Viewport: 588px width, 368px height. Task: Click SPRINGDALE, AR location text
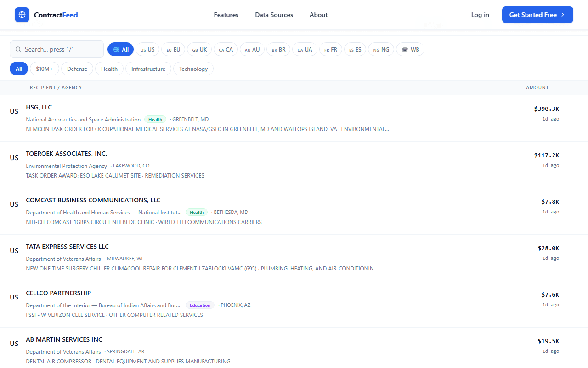tap(125, 351)
